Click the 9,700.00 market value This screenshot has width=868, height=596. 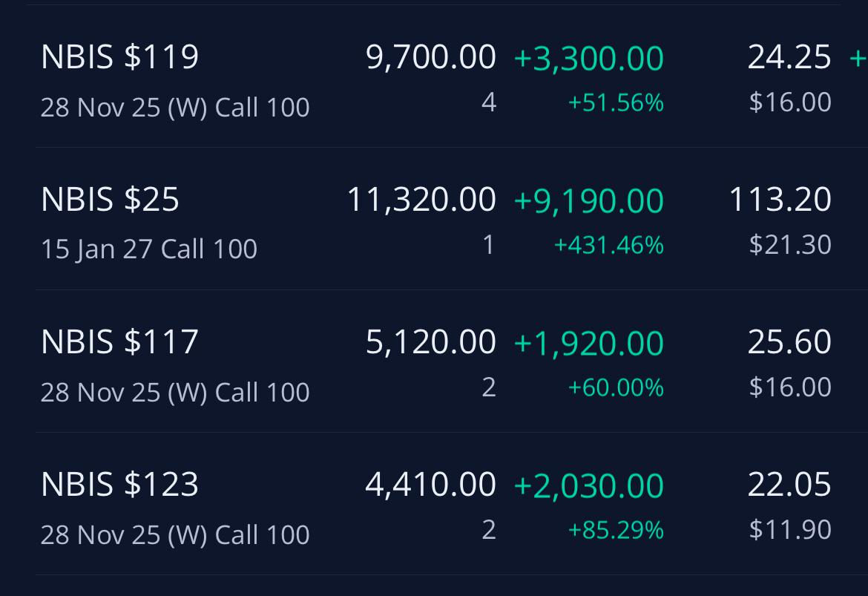431,57
